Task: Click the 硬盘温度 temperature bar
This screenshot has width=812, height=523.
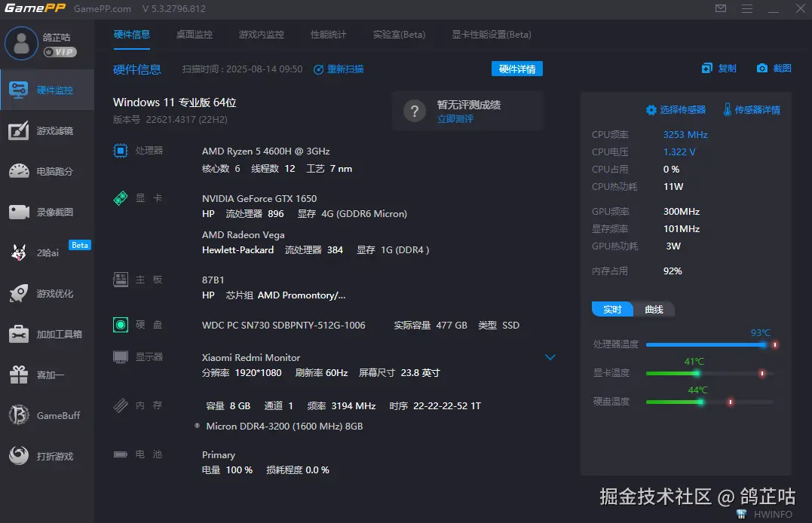Action: [710, 402]
